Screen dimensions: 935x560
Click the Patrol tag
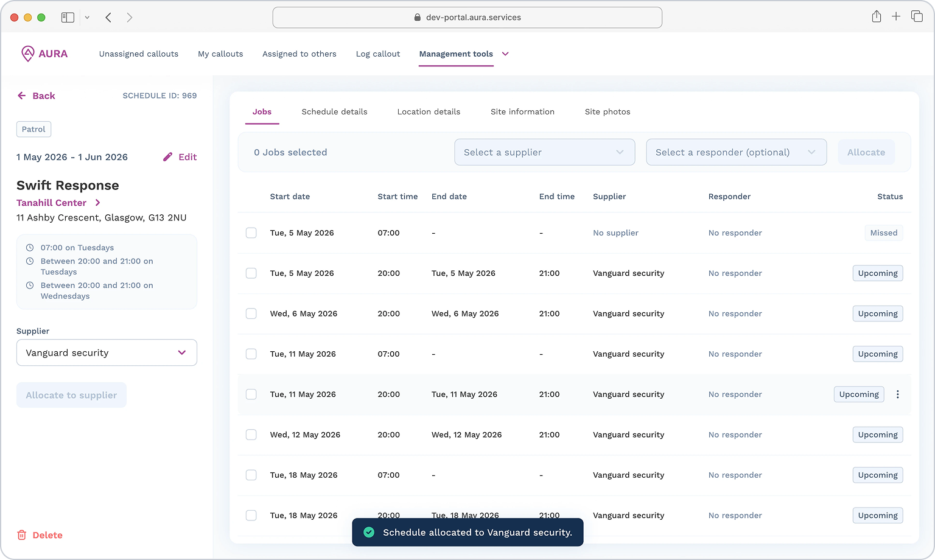click(x=33, y=129)
